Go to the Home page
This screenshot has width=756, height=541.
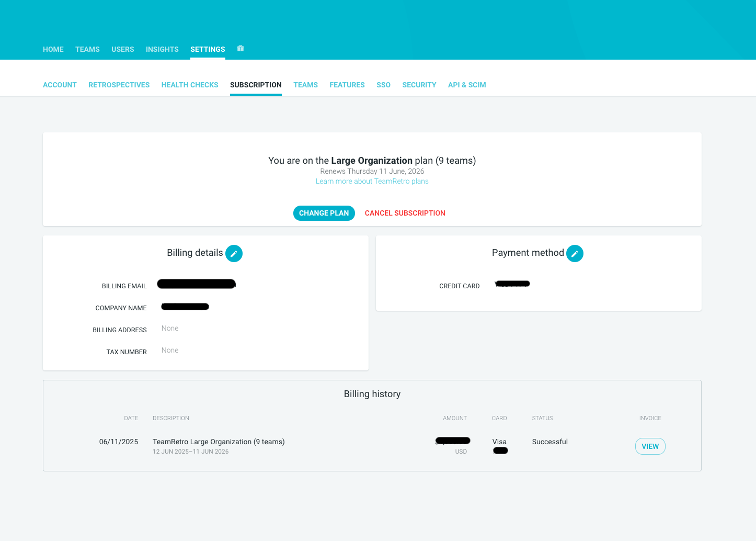point(53,49)
